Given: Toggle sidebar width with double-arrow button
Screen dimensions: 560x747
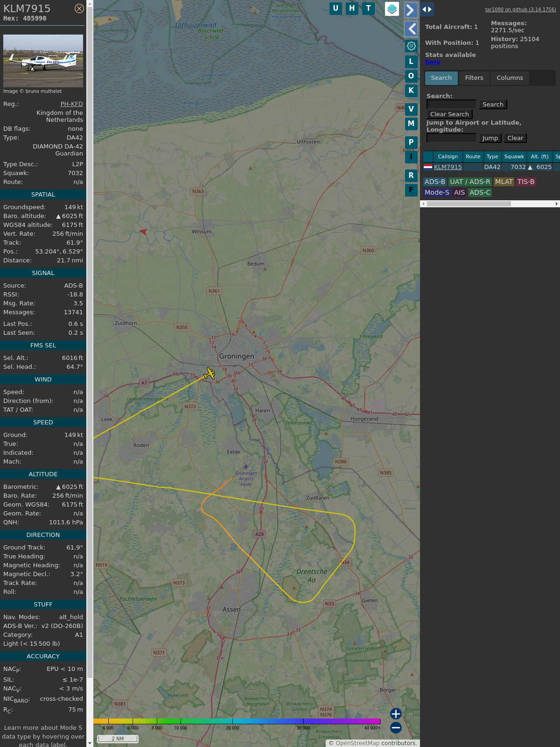Looking at the screenshot, I should click(427, 9).
